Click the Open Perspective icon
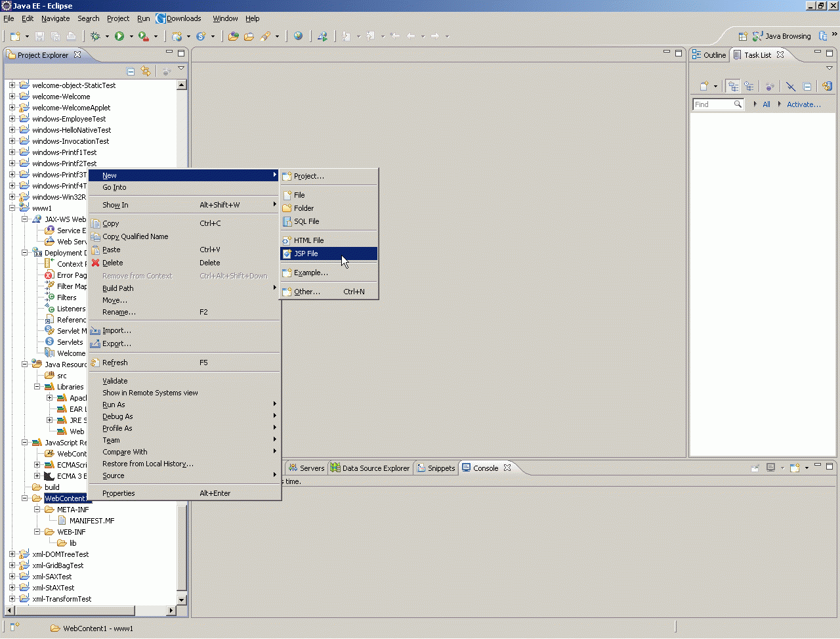840x639 pixels. [x=743, y=37]
